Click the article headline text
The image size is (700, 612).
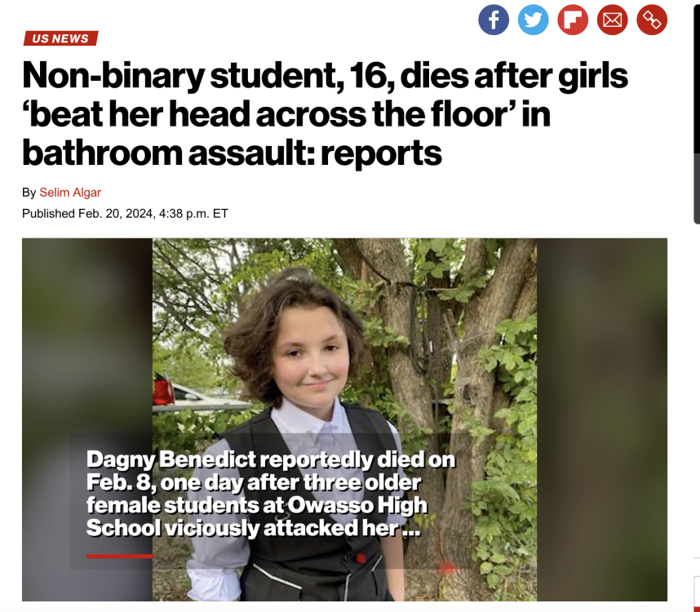point(325,113)
